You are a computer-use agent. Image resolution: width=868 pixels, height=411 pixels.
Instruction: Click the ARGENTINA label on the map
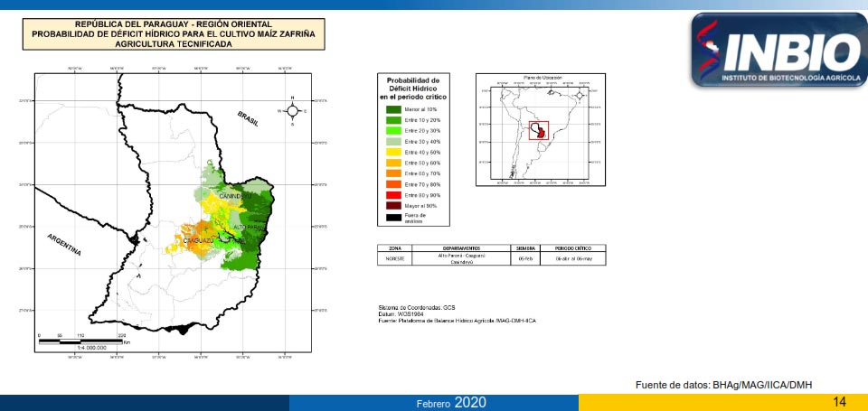click(x=64, y=244)
